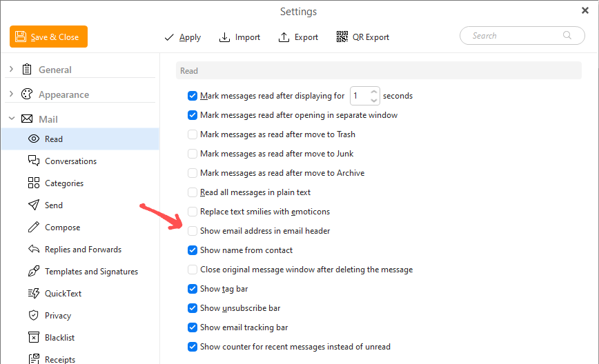
Task: Enable Read all messages in plain text
Action: pos(193,192)
